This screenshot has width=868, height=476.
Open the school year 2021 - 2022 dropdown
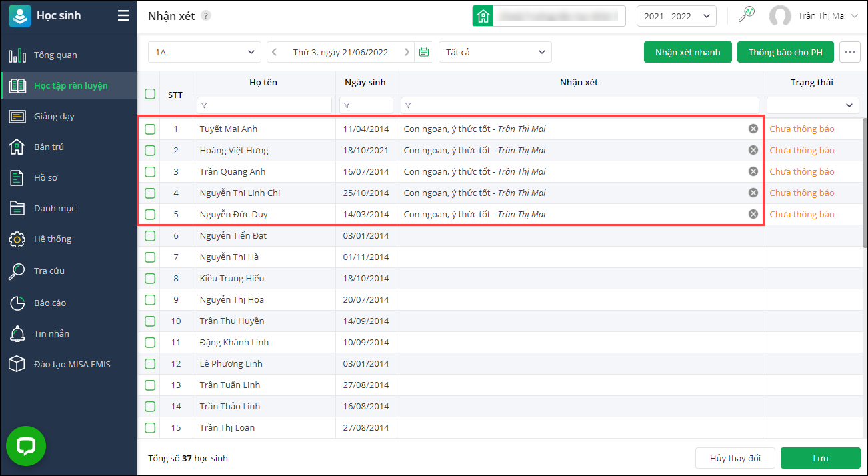pyautogui.click(x=677, y=16)
